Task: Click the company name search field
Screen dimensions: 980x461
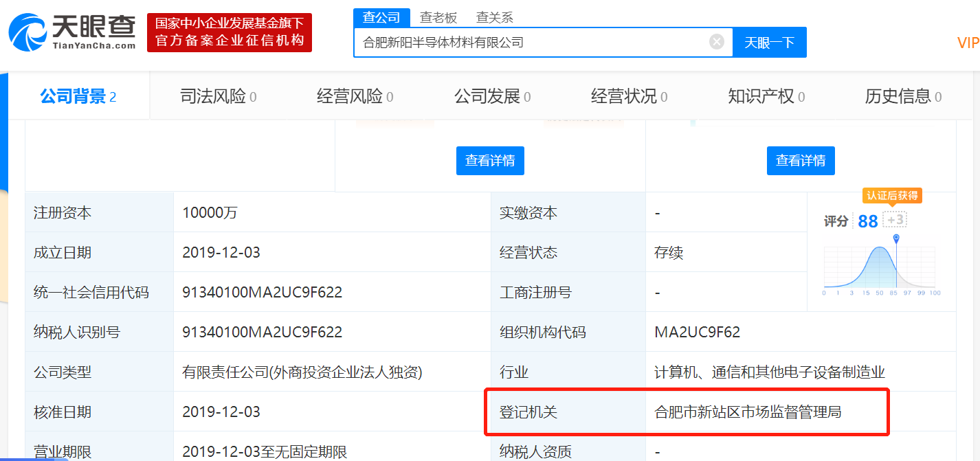Action: (529, 43)
